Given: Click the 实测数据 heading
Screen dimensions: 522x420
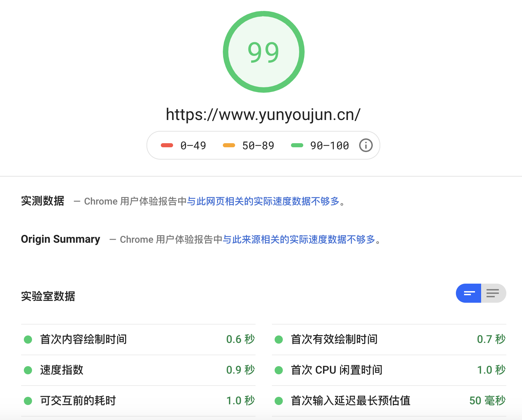Looking at the screenshot, I should 43,201.
